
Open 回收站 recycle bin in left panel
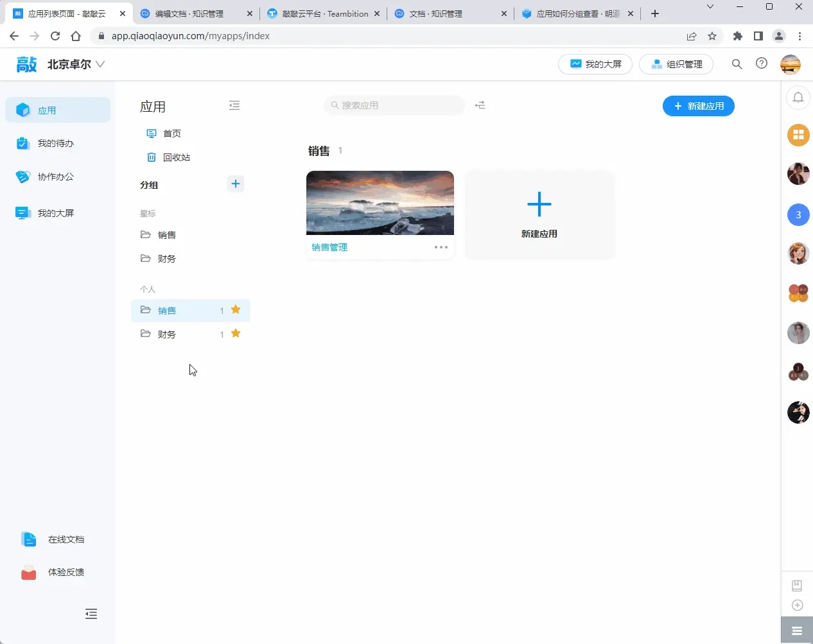174,157
